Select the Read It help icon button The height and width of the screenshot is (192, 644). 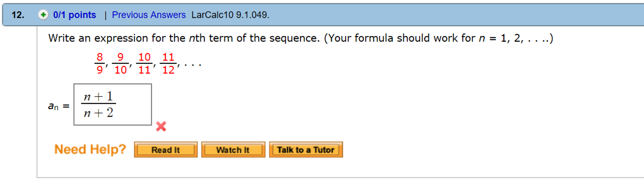(x=166, y=149)
